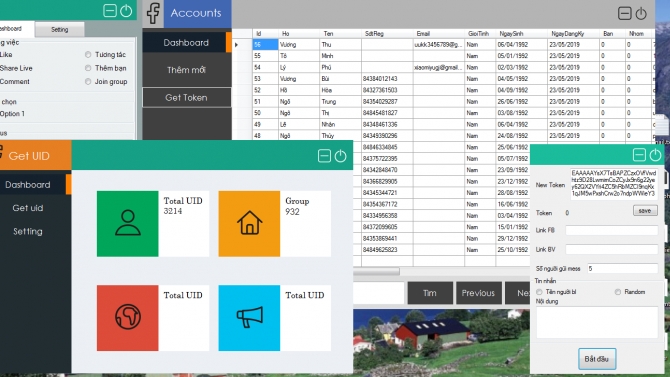This screenshot has width=670, height=377.
Task: Click phone number 84849625823 cell
Action: point(387,250)
